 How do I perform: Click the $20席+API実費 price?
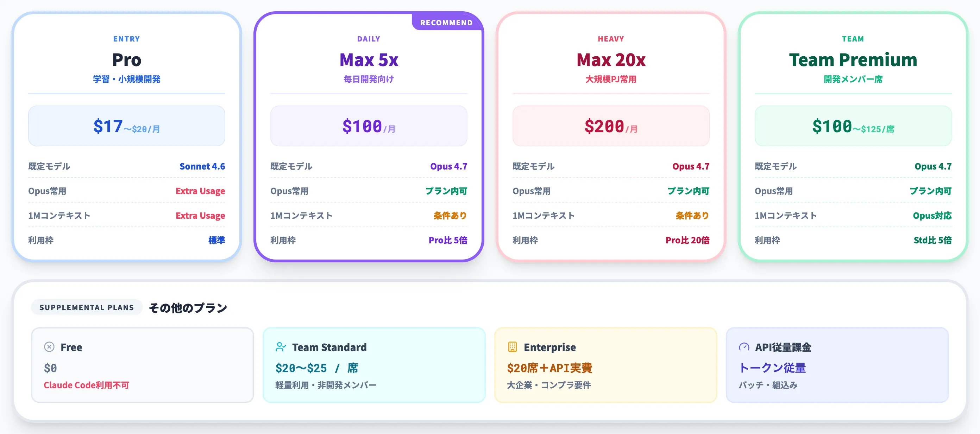point(549,368)
